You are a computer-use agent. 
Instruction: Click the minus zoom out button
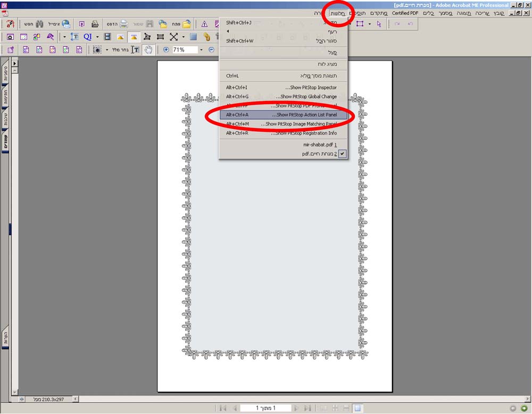point(211,49)
